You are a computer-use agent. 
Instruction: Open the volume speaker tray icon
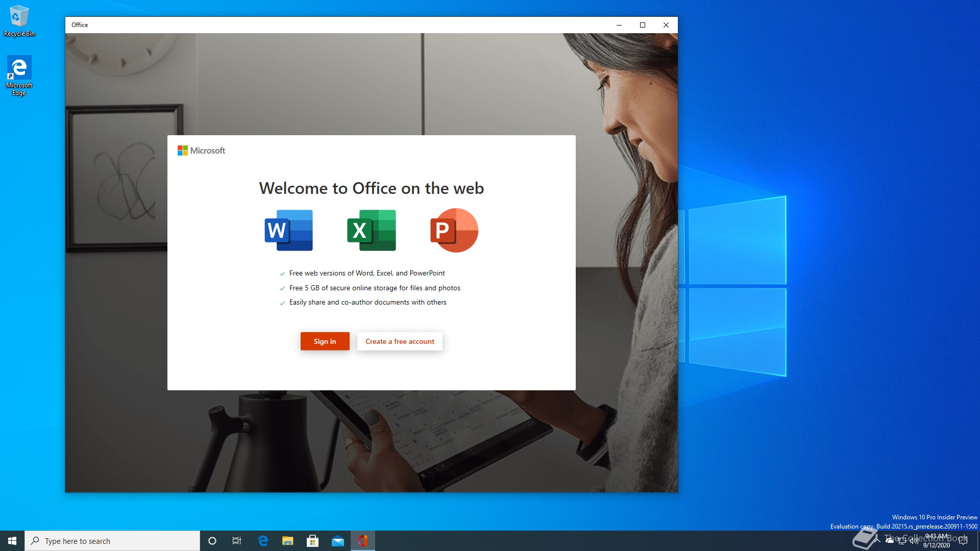pos(914,541)
